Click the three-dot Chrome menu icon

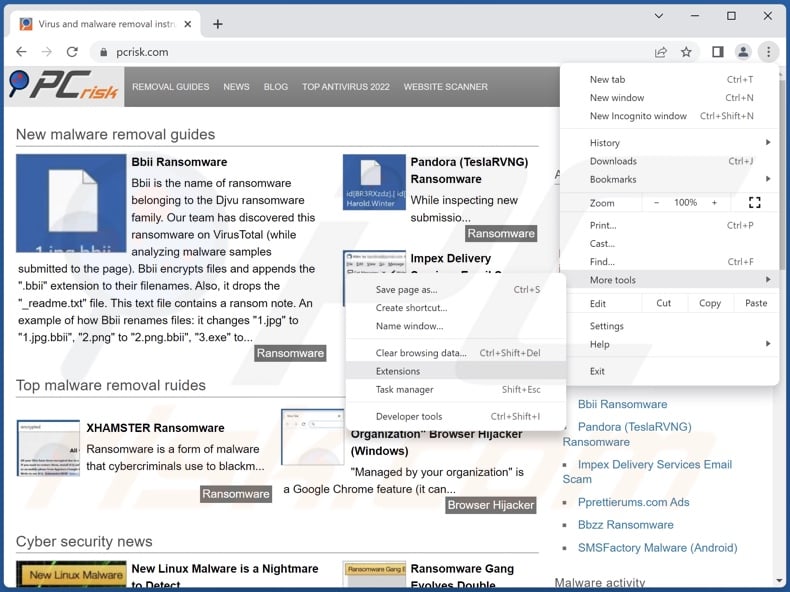click(x=768, y=52)
